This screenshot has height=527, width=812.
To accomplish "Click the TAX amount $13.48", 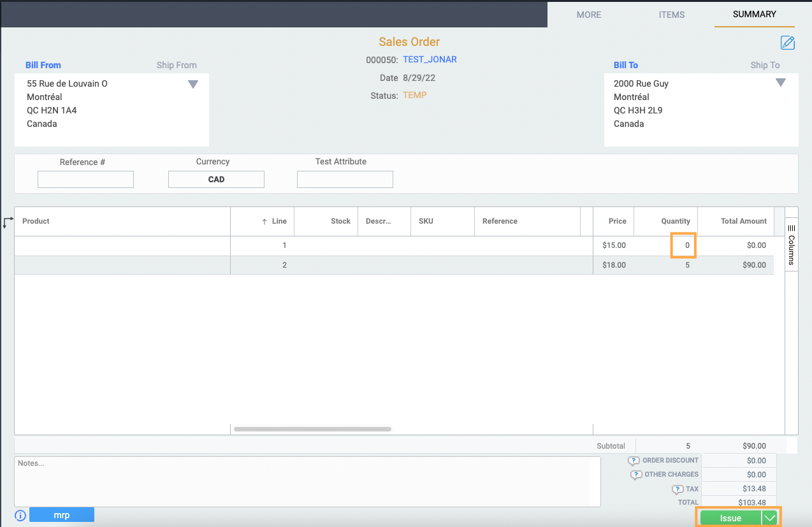I will click(739, 489).
